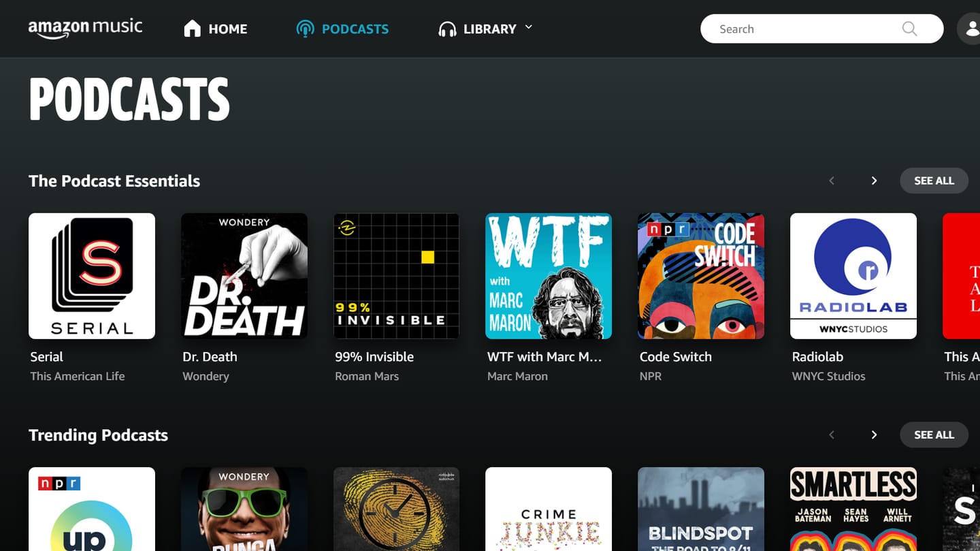Image resolution: width=980 pixels, height=551 pixels.
Task: Focus the Search input field
Action: [x=821, y=29]
